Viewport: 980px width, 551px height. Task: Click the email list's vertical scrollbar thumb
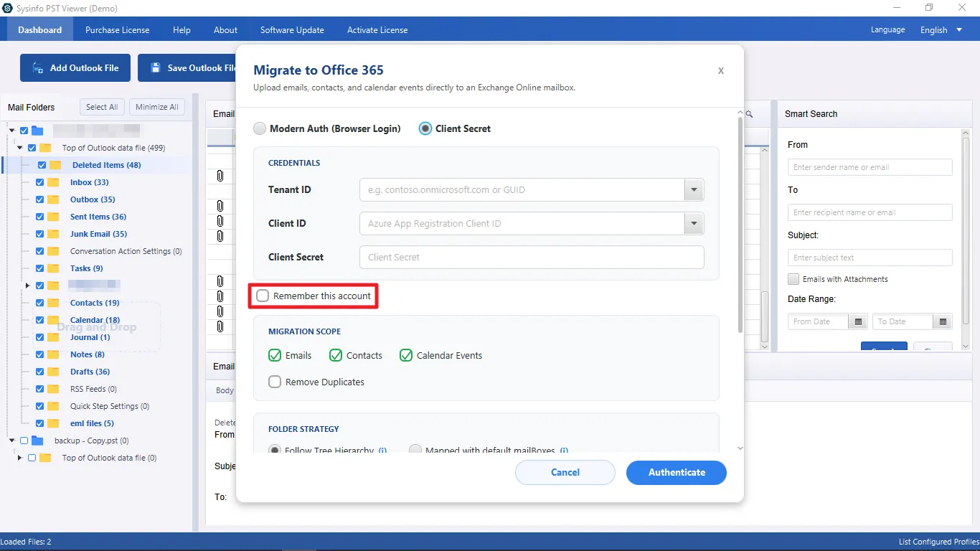coord(765,317)
